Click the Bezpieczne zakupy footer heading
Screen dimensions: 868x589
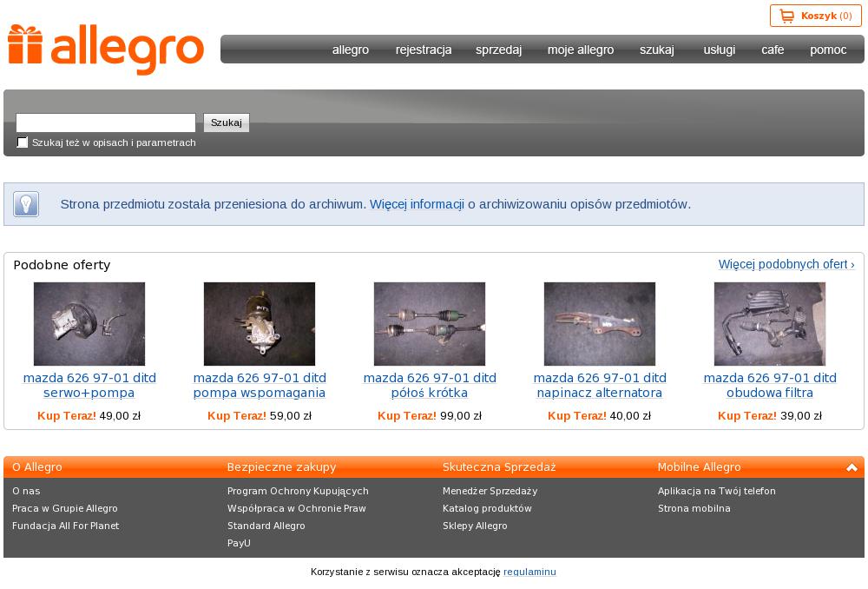click(281, 467)
